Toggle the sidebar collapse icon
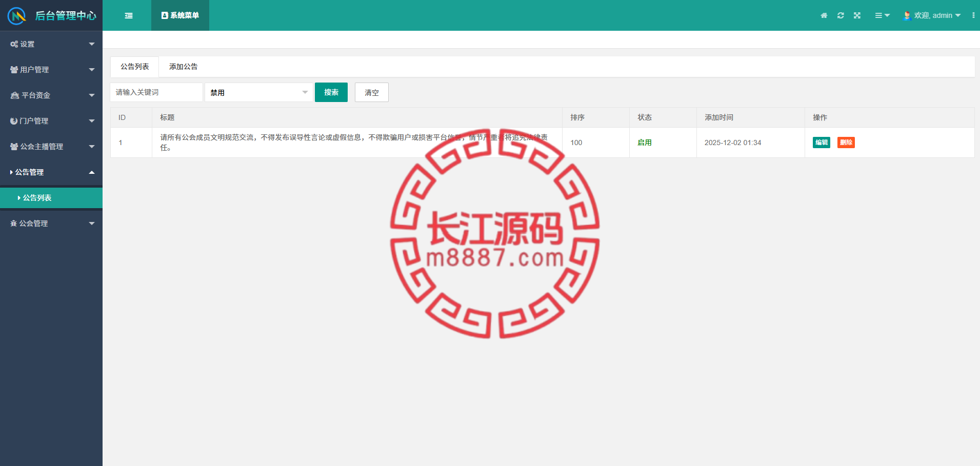Screen dimensions: 980x466 point(129,16)
